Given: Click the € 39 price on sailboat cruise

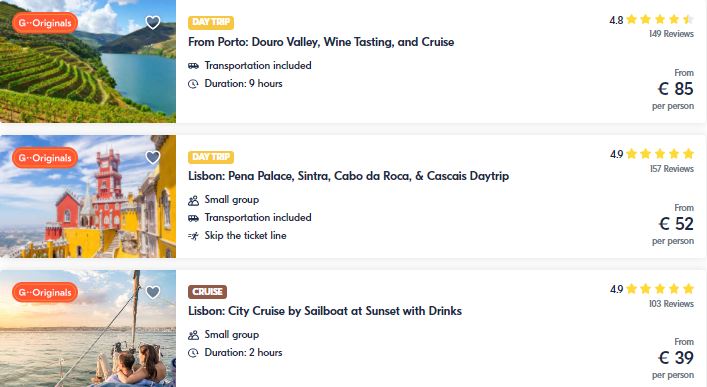Looking at the screenshot, I should [675, 358].
